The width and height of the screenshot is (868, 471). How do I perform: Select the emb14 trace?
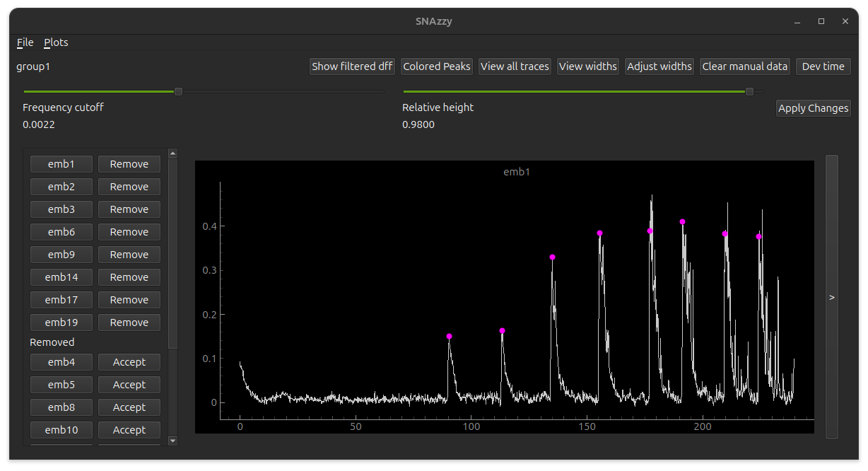(x=61, y=277)
